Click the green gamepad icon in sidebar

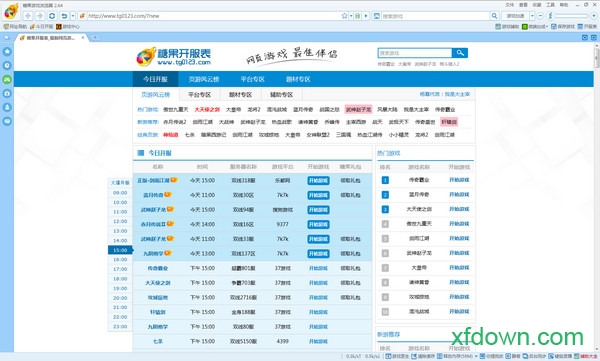click(7, 80)
